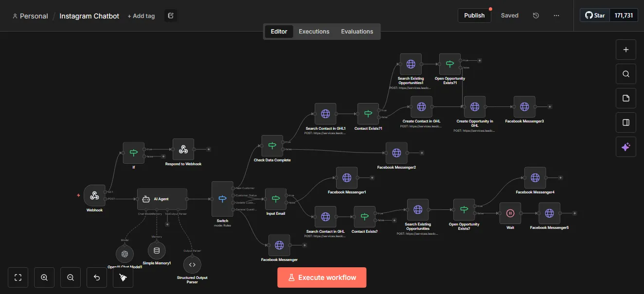This screenshot has width=644, height=294.
Task: Select the Search Existing Opportunities node
Action: pos(418,210)
